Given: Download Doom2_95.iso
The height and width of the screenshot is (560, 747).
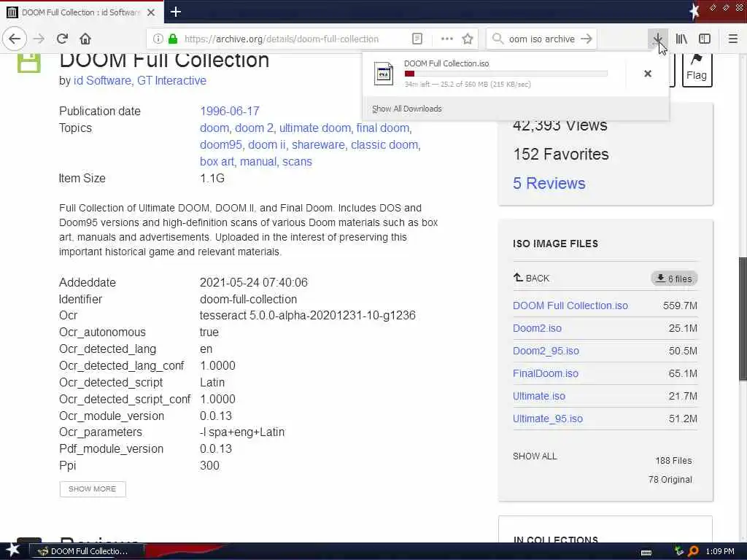Looking at the screenshot, I should (546, 351).
